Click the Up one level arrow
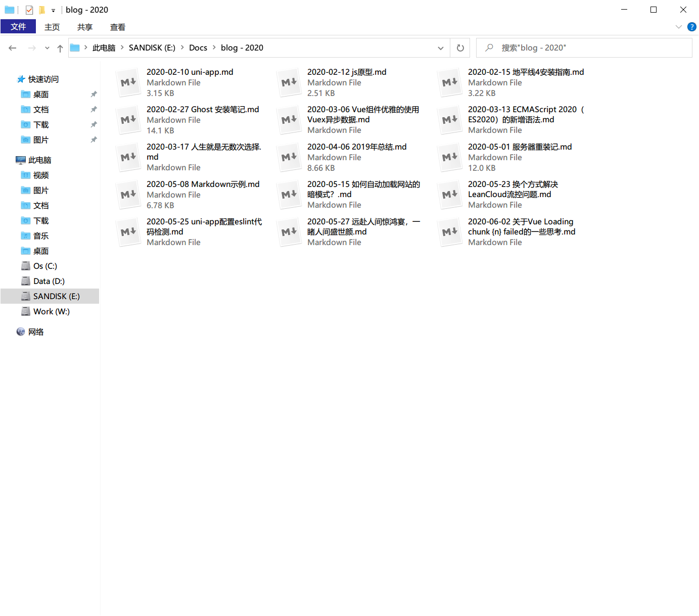699x616 pixels. coord(60,48)
